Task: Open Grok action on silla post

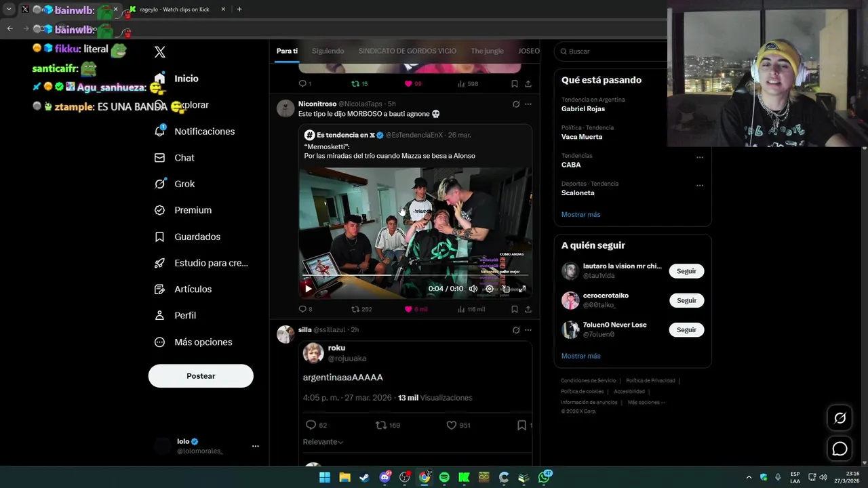Action: [x=516, y=330]
